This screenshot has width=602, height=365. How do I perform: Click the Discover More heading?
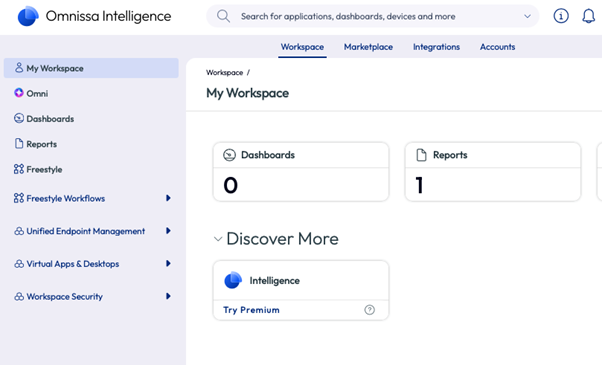coord(282,239)
